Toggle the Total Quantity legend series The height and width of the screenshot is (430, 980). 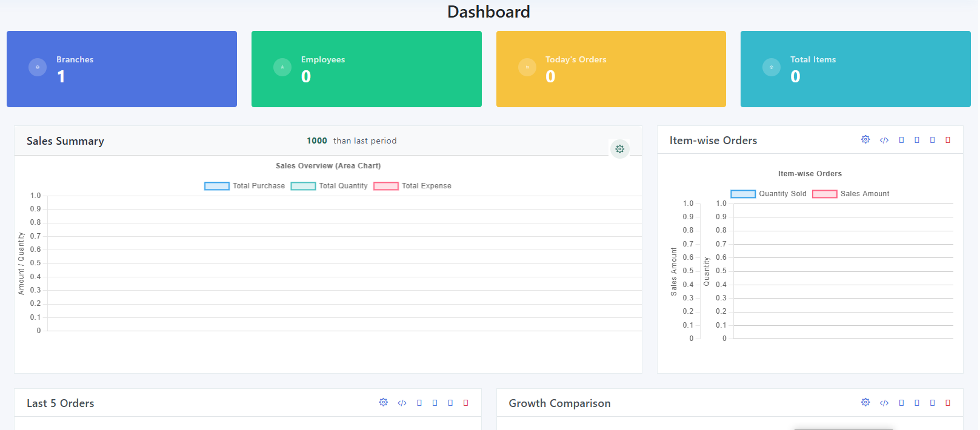[329, 186]
